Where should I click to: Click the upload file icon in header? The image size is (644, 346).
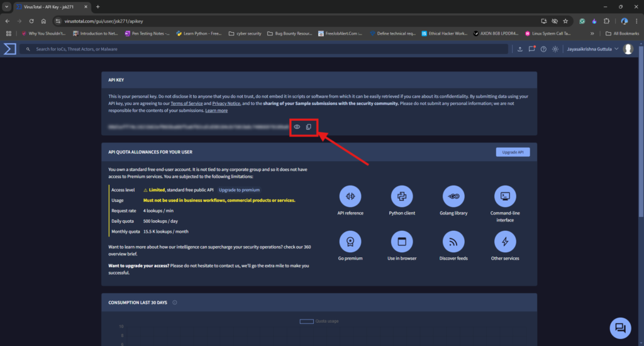520,49
